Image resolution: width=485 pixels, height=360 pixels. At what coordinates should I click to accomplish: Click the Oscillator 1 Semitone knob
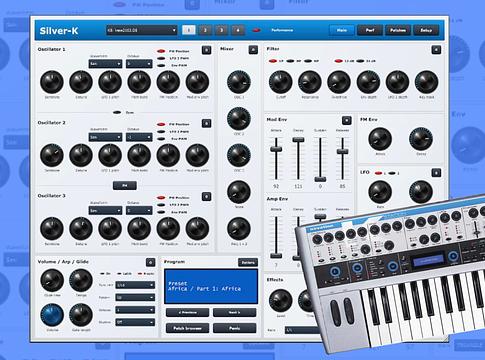52,82
